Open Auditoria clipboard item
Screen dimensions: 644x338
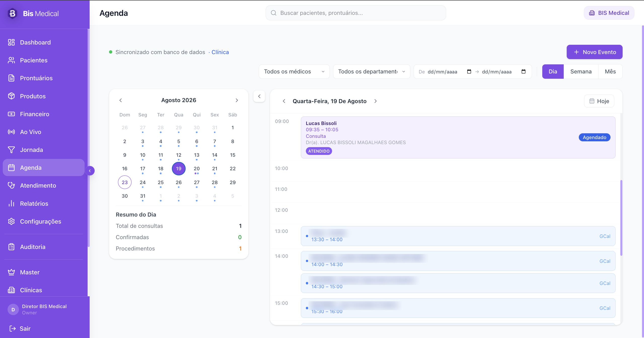44,247
